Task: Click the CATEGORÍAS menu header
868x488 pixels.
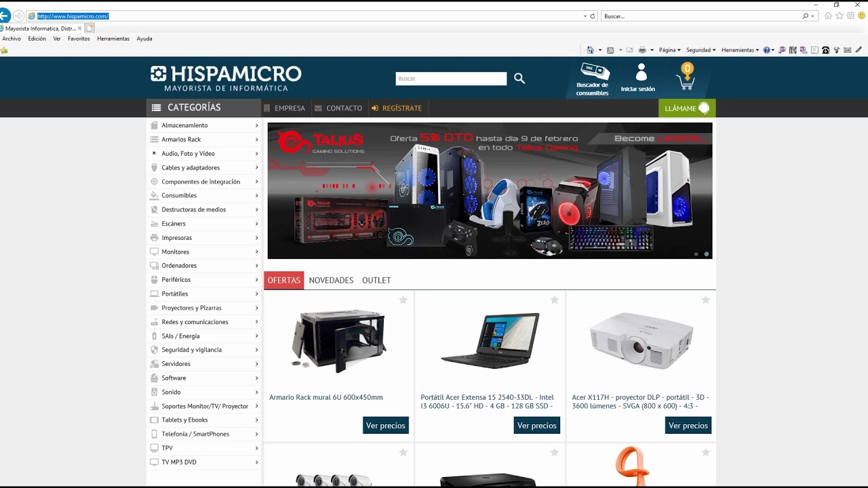Action: coord(203,108)
